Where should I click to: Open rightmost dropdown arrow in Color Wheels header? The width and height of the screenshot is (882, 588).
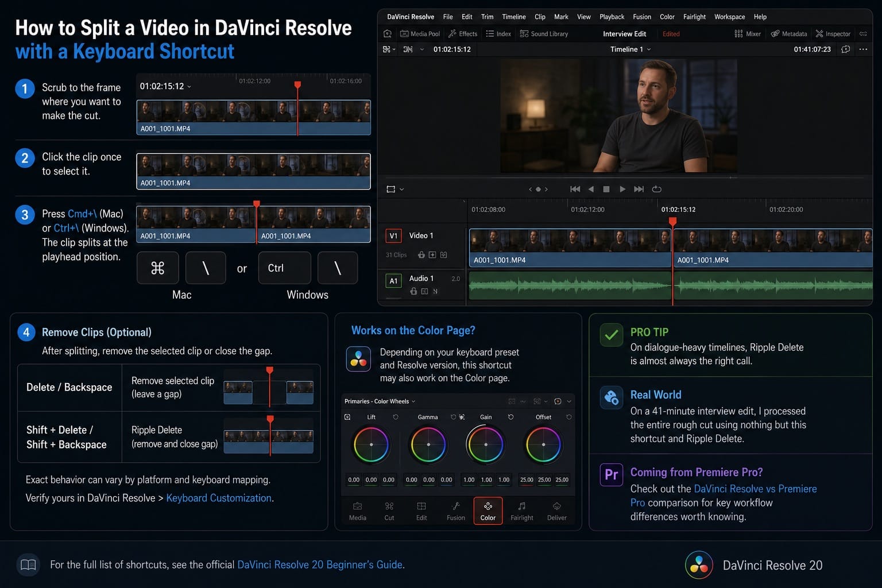coord(569,401)
